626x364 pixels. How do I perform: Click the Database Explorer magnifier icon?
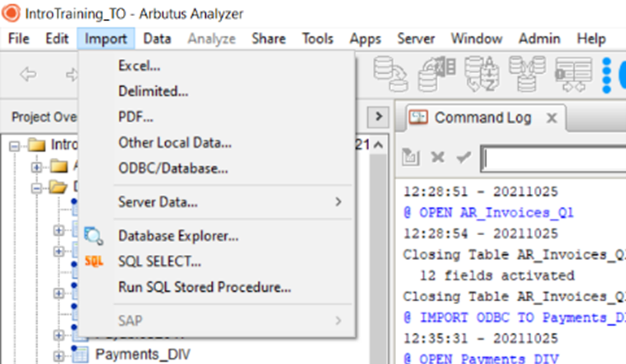[94, 236]
